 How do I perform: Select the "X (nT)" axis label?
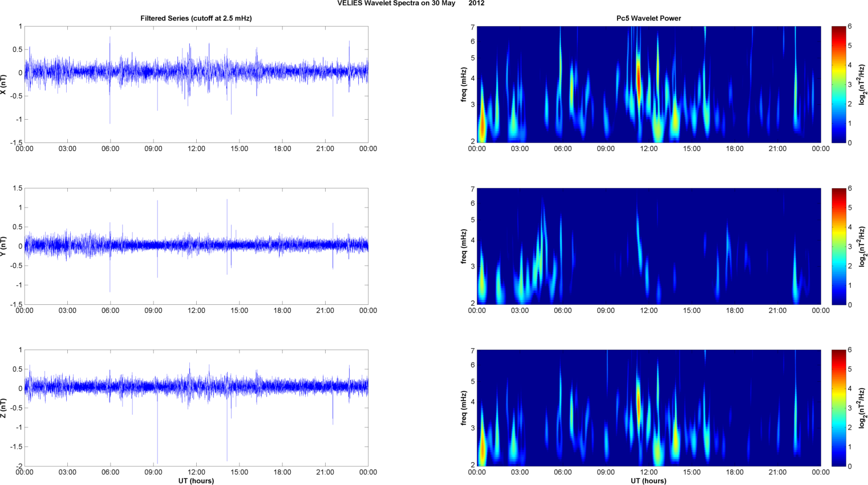pos(3,84)
